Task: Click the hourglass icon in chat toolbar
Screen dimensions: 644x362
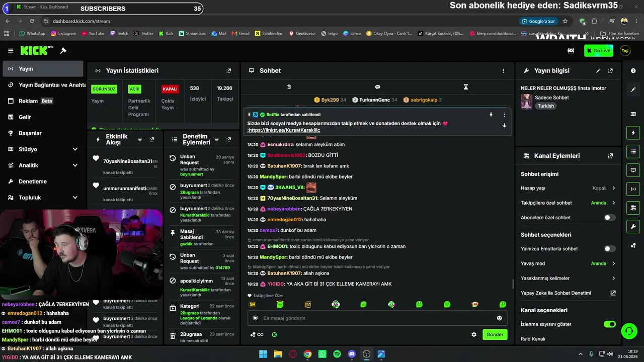Action: pos(466,87)
